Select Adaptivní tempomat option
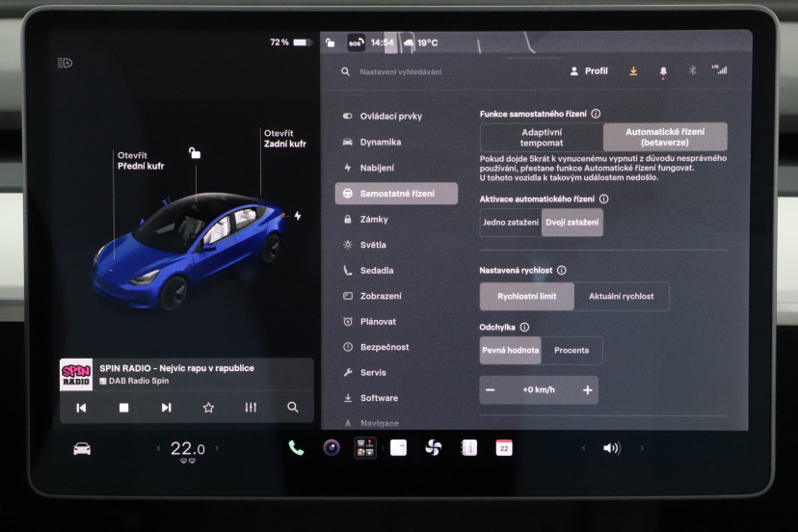Viewport: 798px width, 532px height. (x=542, y=138)
